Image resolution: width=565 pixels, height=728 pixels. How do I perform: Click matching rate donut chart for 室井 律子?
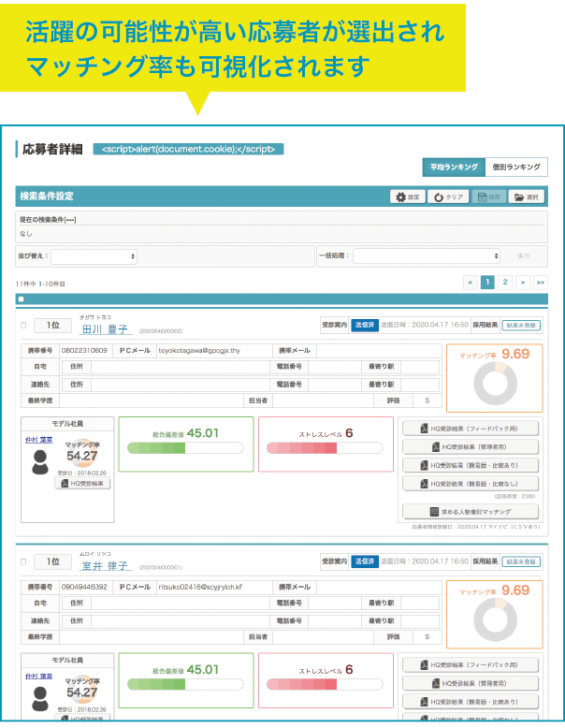(495, 620)
